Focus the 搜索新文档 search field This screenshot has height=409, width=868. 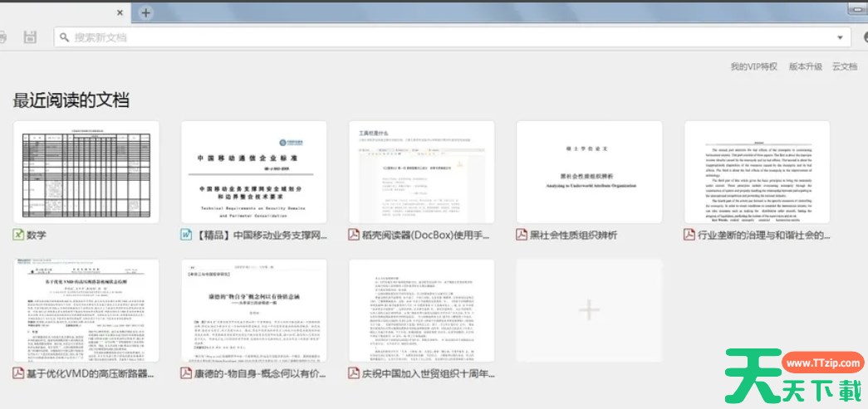click(x=449, y=37)
